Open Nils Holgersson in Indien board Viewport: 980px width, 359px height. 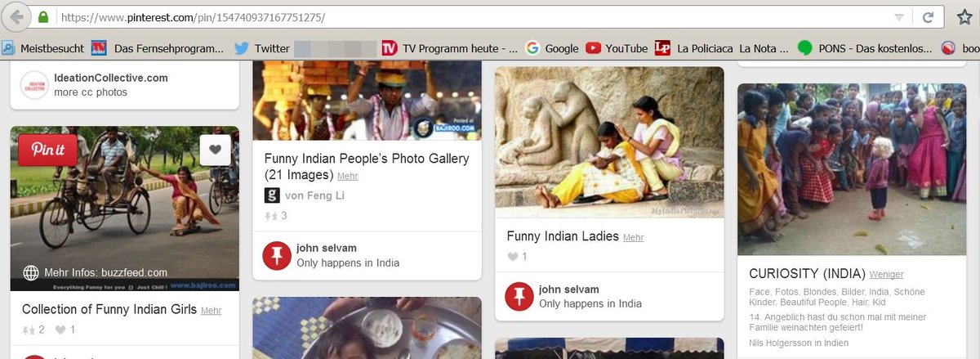coord(799,343)
